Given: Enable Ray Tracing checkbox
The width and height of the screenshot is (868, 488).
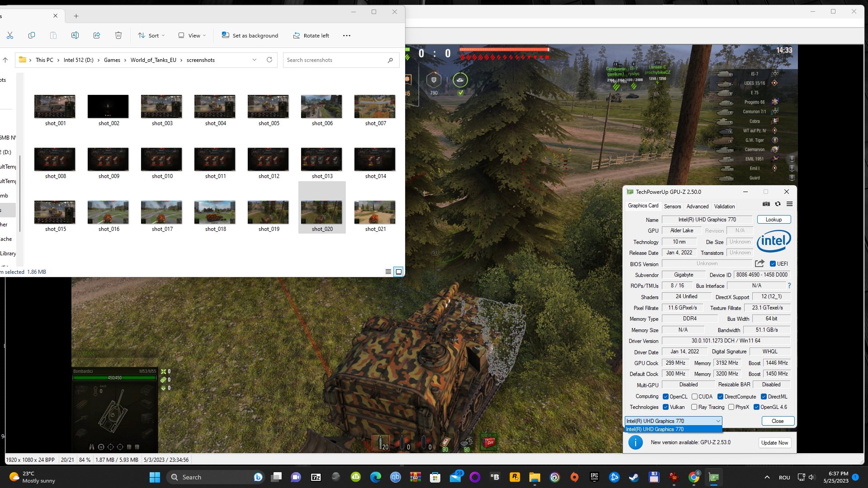Looking at the screenshot, I should tap(694, 407).
